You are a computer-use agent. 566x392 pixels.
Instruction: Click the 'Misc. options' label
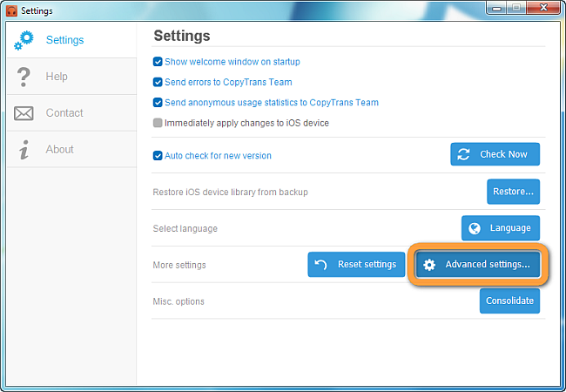pyautogui.click(x=179, y=301)
